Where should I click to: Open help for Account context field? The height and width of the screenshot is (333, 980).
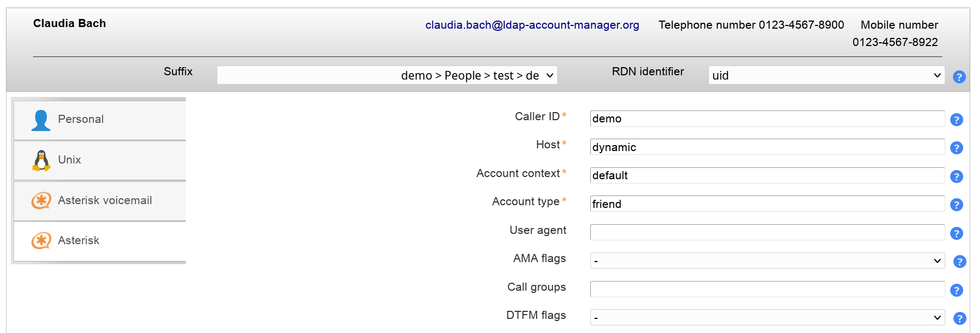[x=957, y=177]
